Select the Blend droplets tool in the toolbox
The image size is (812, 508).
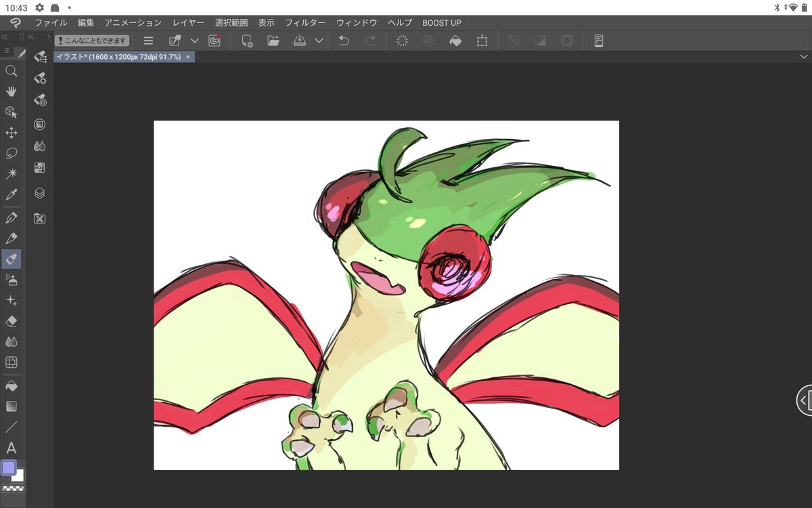pos(11,341)
